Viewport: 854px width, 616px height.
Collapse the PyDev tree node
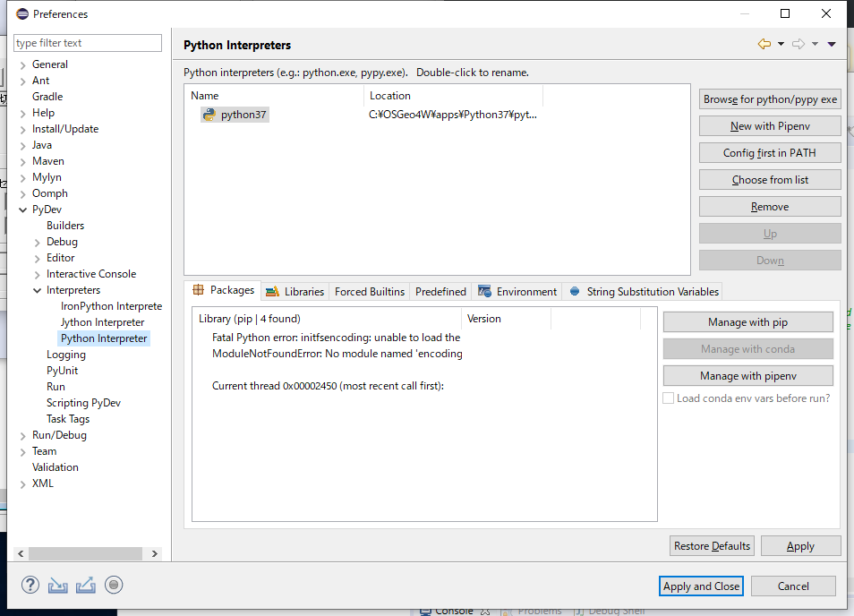coord(23,210)
